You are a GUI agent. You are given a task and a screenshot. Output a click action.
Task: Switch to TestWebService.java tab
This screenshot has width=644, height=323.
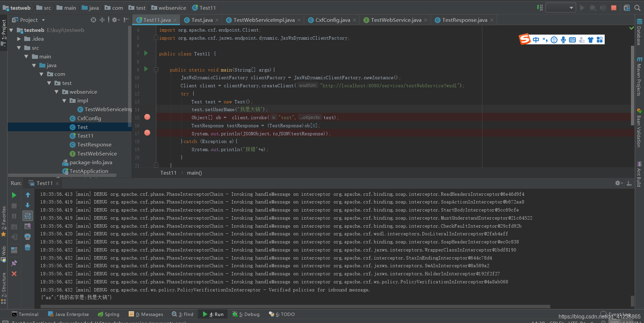coord(396,20)
